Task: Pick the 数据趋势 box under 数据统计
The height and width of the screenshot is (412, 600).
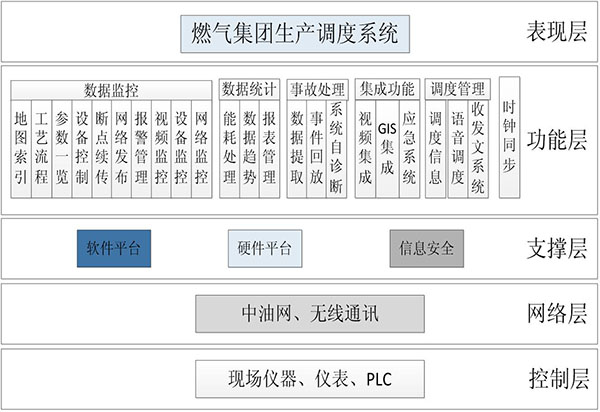Action: (249, 149)
